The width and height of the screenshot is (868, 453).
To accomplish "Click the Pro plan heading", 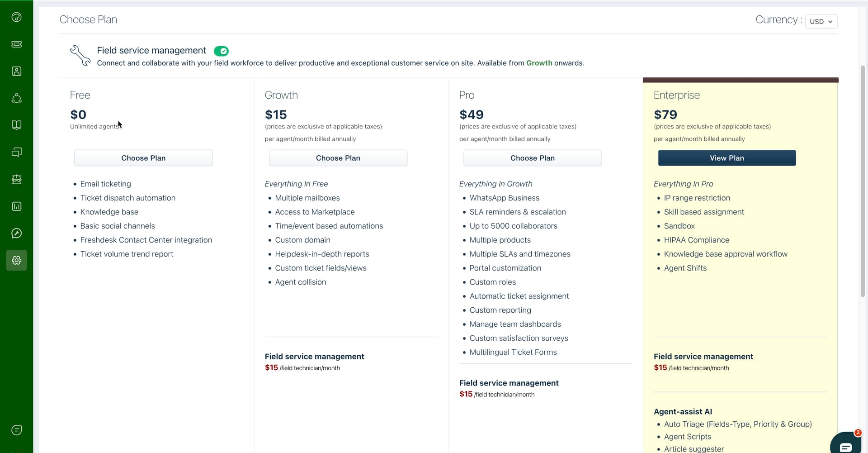I will (467, 95).
